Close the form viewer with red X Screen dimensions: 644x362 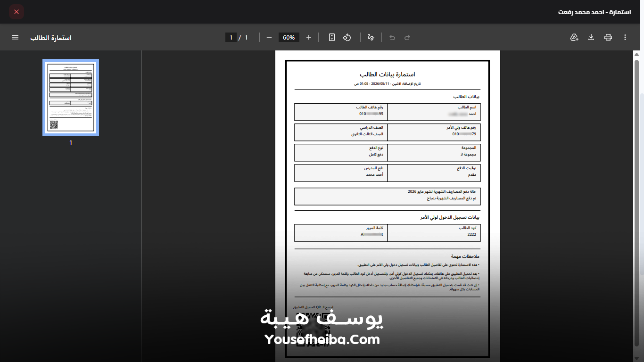17,12
